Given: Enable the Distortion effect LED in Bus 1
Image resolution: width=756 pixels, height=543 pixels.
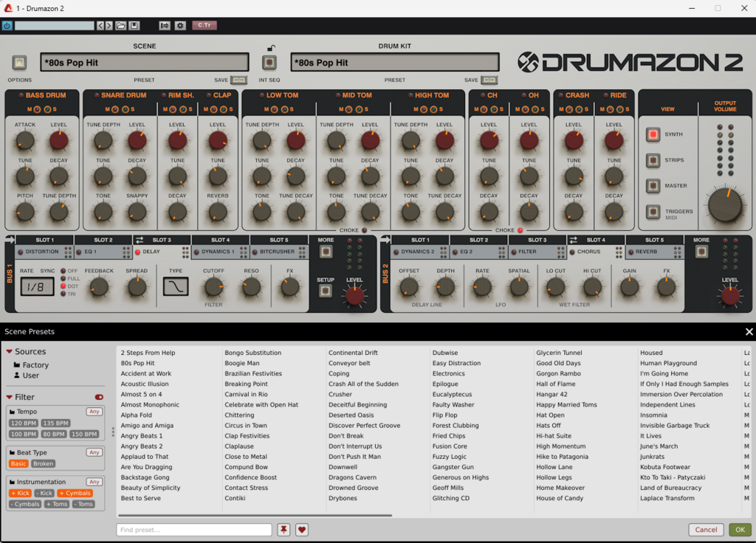Looking at the screenshot, I should coord(21,252).
